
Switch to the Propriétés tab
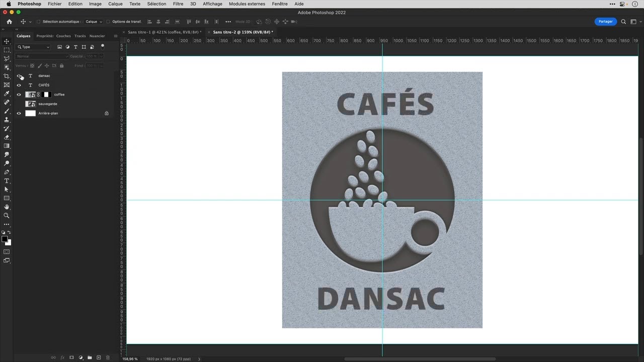[45, 36]
